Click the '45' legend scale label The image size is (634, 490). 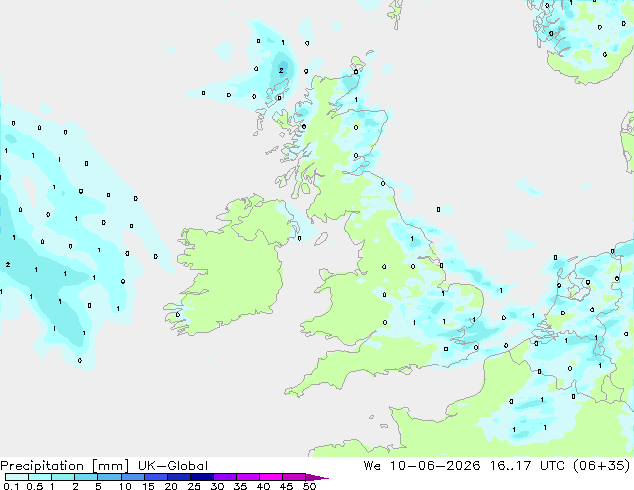286,486
